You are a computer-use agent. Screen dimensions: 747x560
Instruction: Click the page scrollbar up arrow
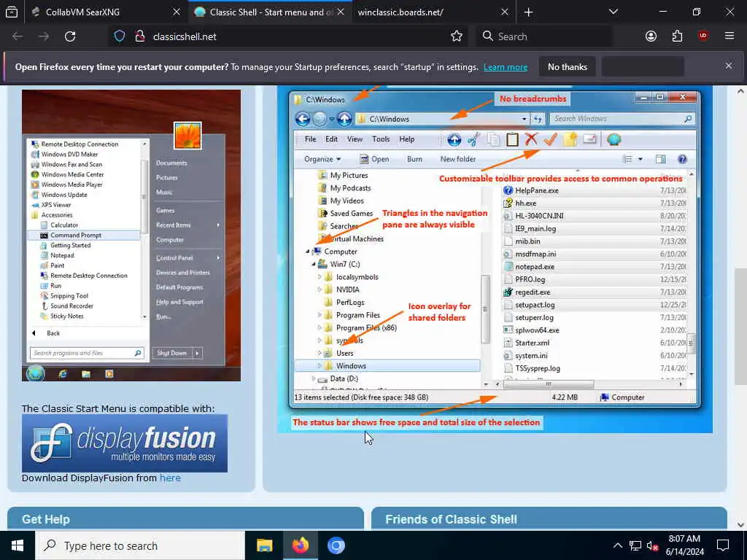[x=740, y=91]
